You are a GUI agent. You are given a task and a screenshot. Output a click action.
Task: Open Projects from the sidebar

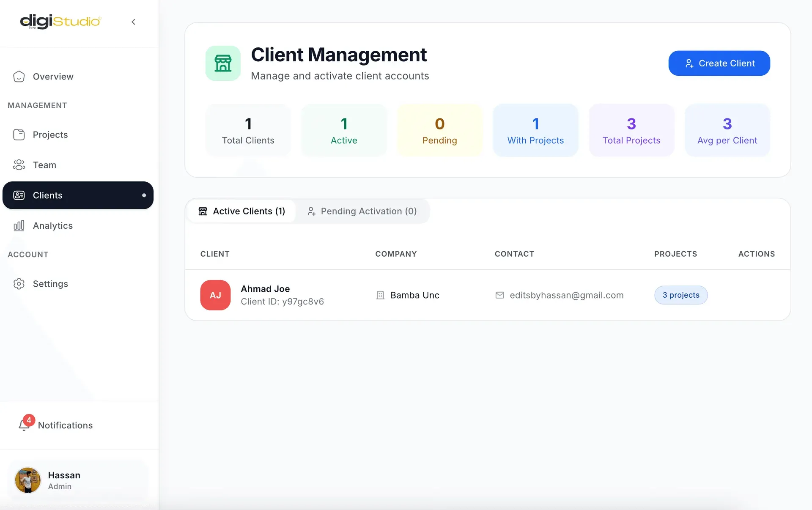tap(78, 134)
